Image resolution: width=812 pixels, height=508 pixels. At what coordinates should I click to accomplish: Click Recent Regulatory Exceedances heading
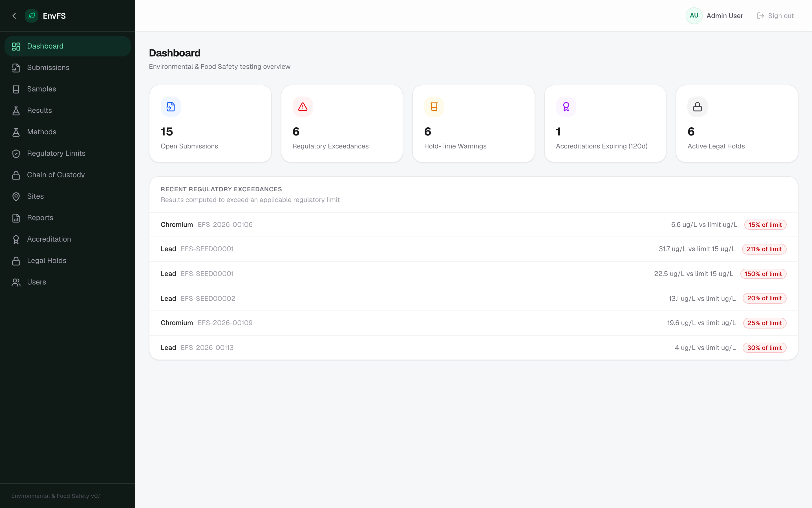(x=221, y=189)
